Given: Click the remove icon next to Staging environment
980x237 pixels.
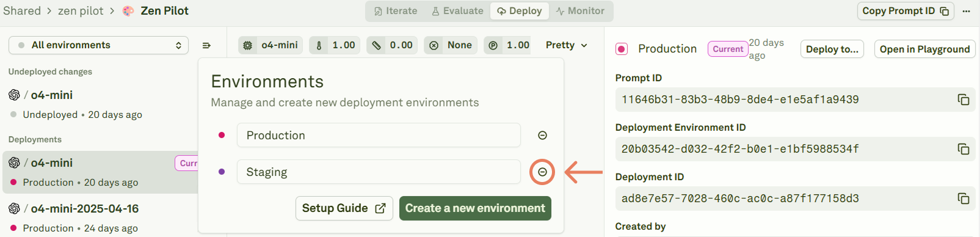Looking at the screenshot, I should [542, 172].
